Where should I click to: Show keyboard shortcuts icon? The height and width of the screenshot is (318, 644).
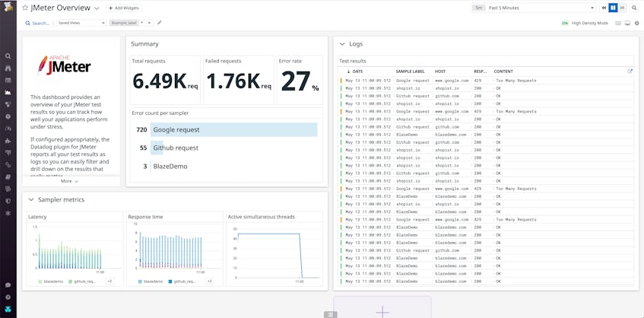(x=618, y=24)
